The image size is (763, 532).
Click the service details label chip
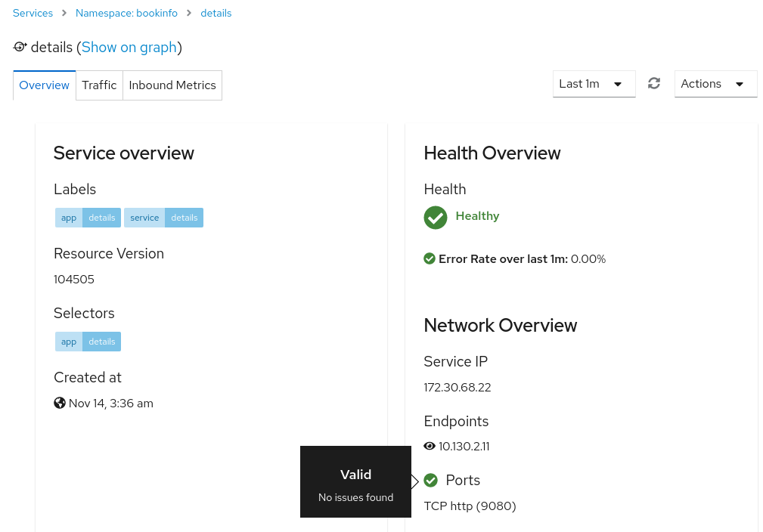point(163,218)
